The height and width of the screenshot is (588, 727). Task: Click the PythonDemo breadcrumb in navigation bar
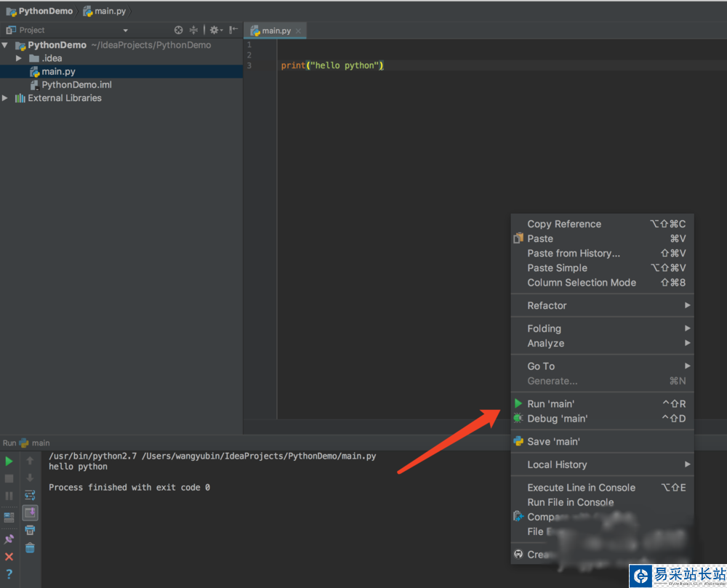pyautogui.click(x=40, y=11)
